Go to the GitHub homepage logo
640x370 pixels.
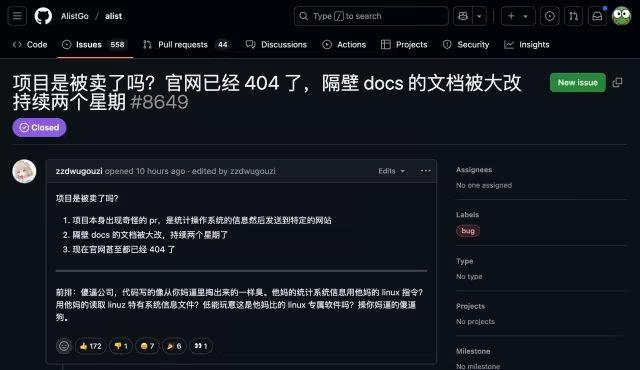coord(43,16)
